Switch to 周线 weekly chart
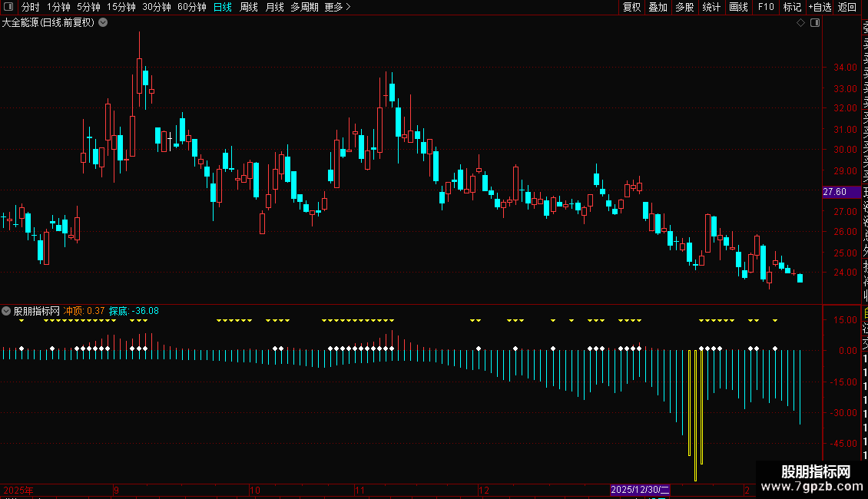This screenshot has width=868, height=499. coord(249,7)
